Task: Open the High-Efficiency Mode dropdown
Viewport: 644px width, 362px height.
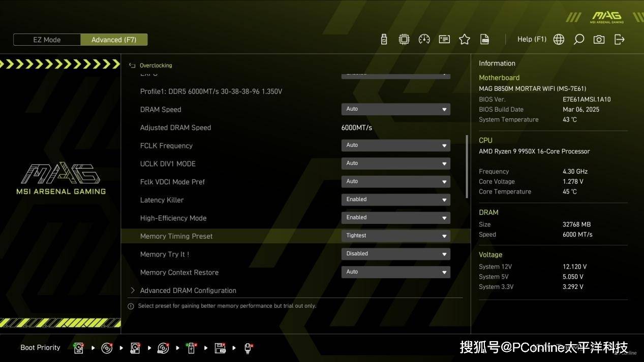Action: click(395, 218)
